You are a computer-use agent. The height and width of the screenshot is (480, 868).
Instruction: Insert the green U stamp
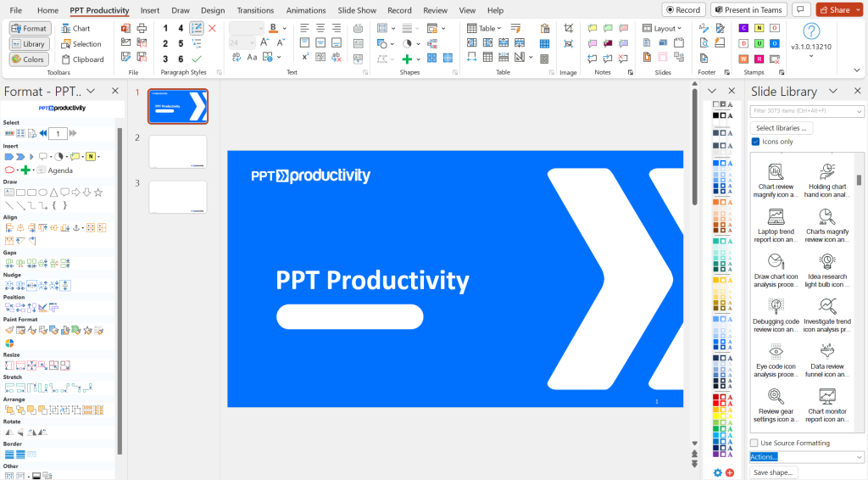tap(759, 43)
